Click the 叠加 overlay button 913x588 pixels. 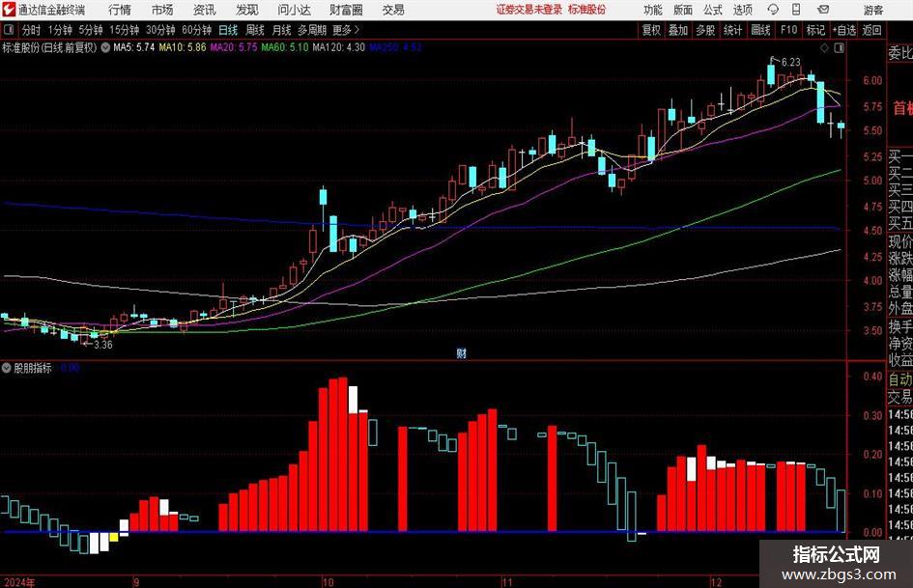tap(678, 30)
